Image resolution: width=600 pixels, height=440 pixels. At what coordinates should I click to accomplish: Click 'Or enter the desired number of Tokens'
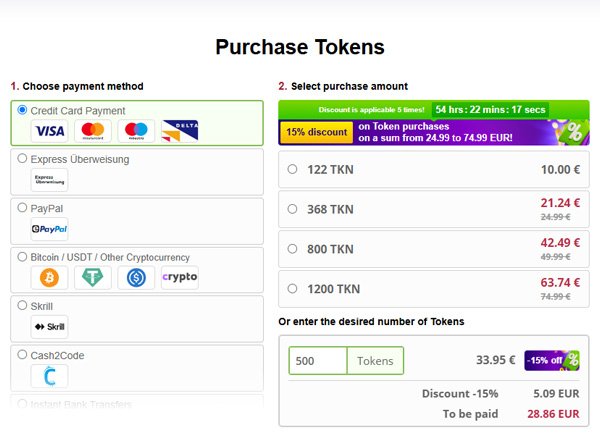pyautogui.click(x=371, y=321)
